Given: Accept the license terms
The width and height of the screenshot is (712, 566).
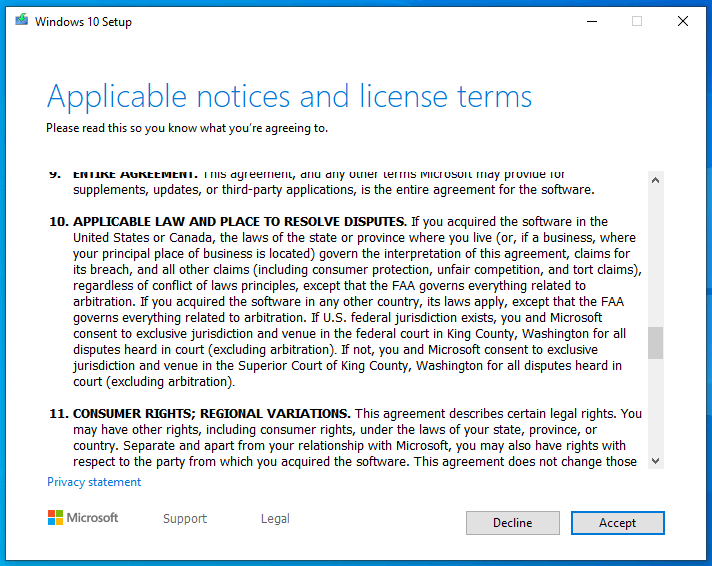Looking at the screenshot, I should 618,523.
